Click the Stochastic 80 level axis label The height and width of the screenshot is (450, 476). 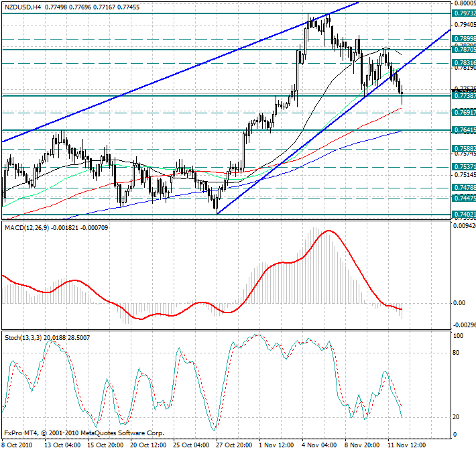point(456,353)
